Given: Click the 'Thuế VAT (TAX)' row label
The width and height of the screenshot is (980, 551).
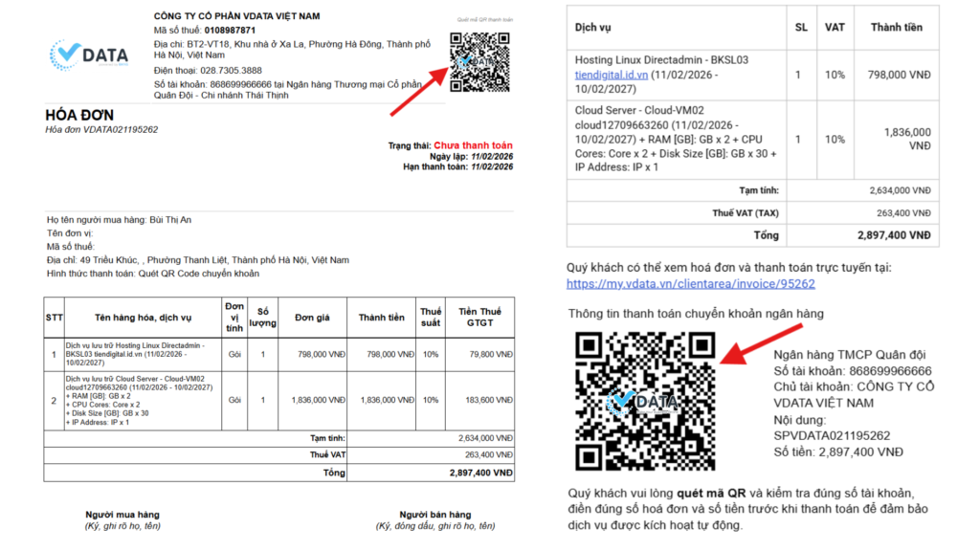Looking at the screenshot, I should pyautogui.click(x=746, y=213).
